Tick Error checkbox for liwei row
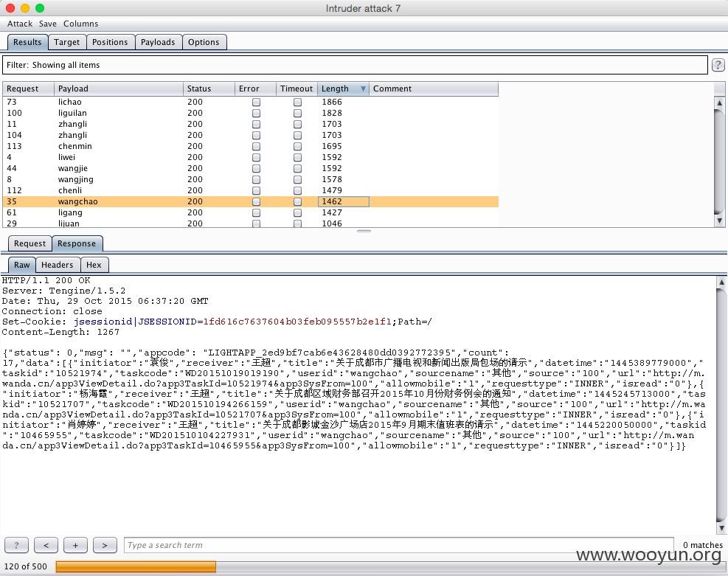Screen dimensions: 728x576 pyautogui.click(x=256, y=157)
